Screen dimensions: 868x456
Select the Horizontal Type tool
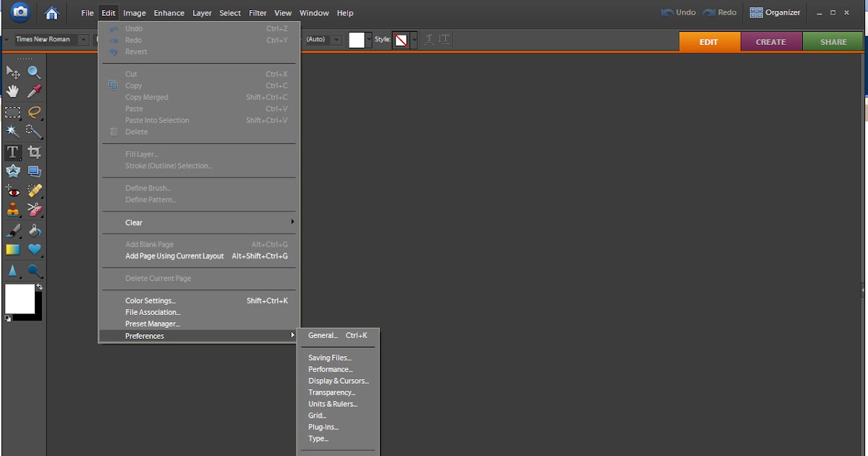13,152
